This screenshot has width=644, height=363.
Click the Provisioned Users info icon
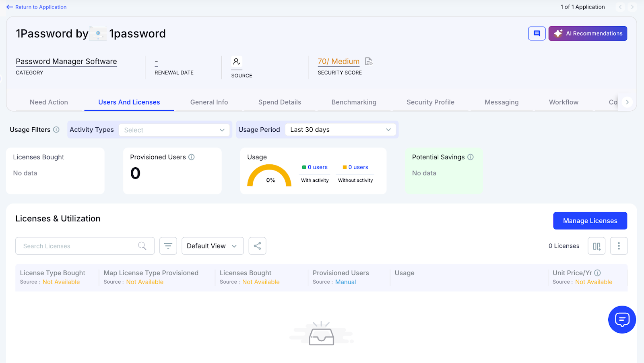click(192, 157)
